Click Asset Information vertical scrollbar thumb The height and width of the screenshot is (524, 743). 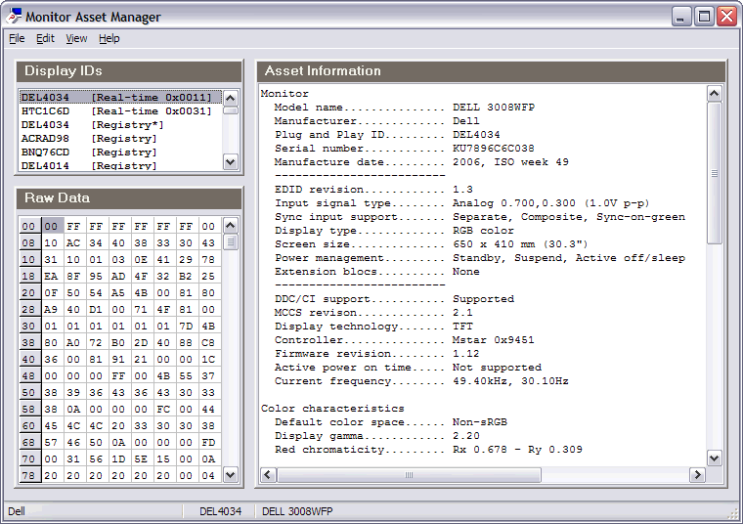tap(714, 173)
